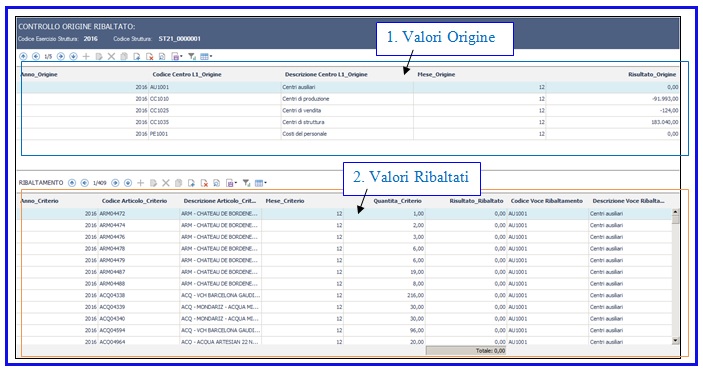Click Centri di vendita description cell

tap(347, 110)
